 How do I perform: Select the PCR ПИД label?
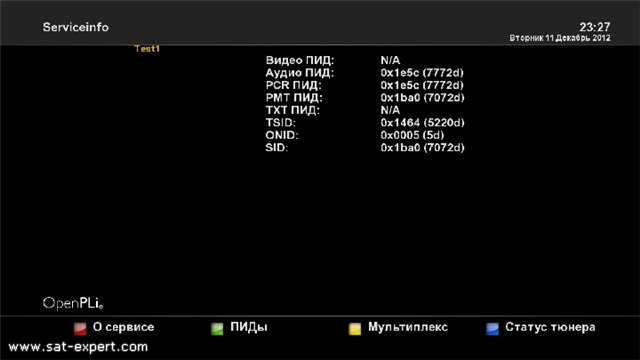tap(293, 85)
